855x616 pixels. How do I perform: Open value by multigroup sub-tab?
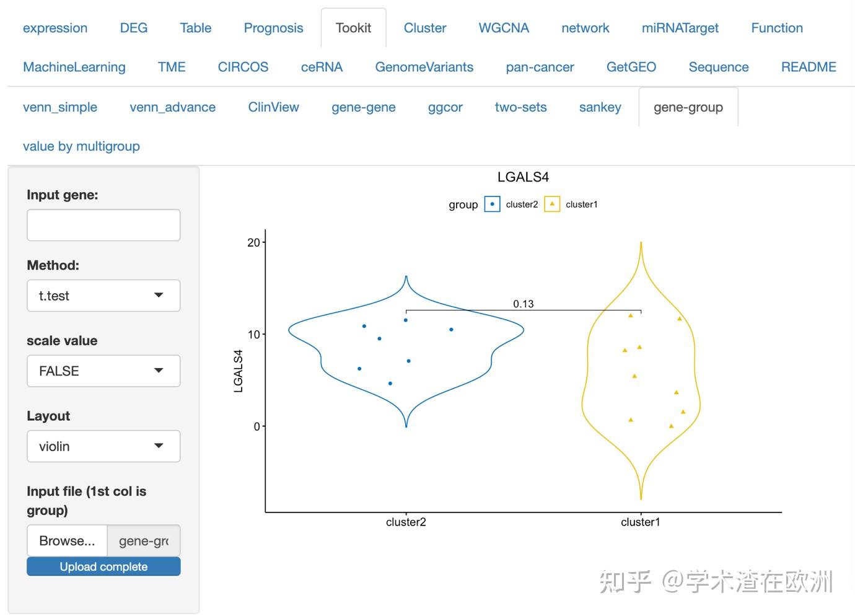(81, 146)
